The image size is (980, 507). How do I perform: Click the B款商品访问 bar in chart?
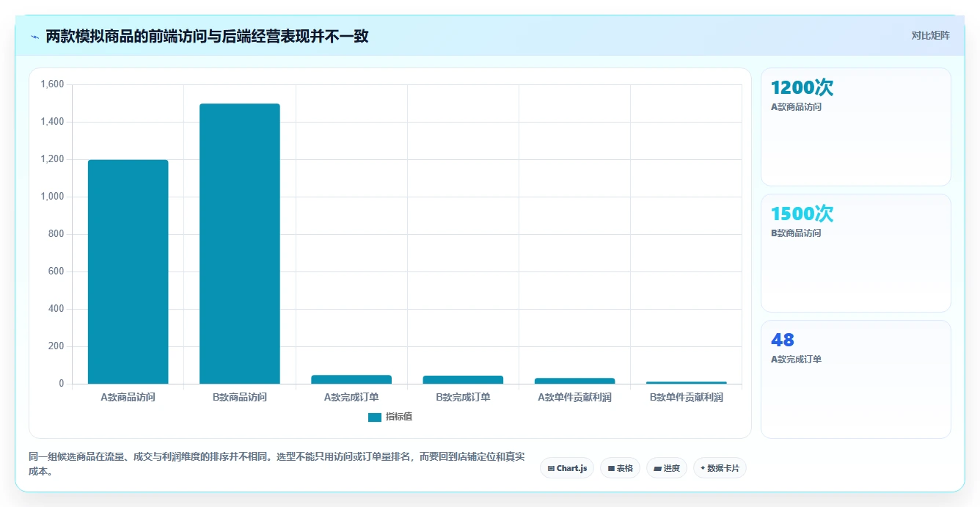coord(240,244)
